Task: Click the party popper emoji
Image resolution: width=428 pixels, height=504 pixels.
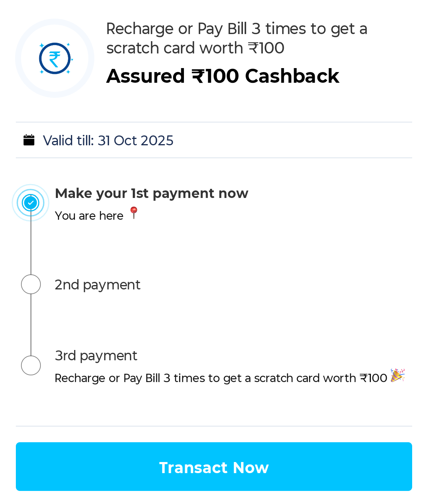Action: 397,375
